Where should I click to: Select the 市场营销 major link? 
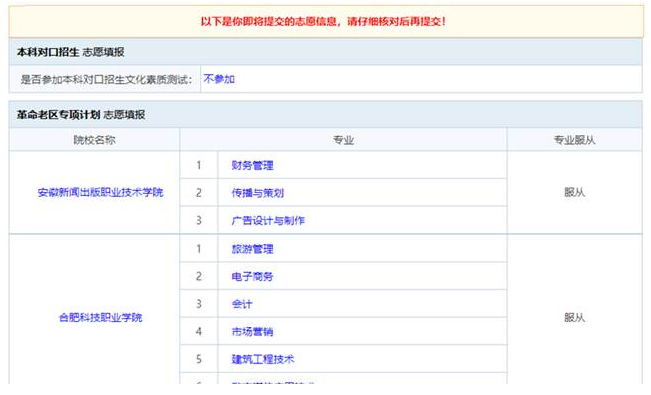click(x=252, y=332)
